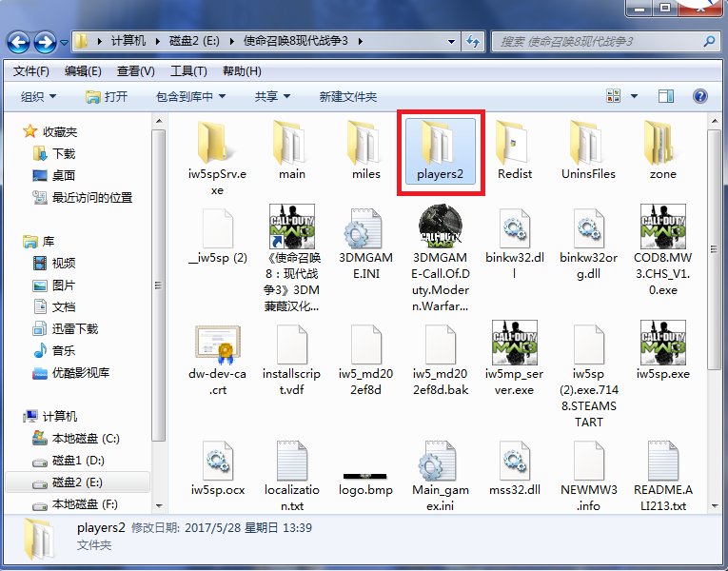728x571 pixels.
Task: Select the localization.txt file
Action: coord(291,476)
